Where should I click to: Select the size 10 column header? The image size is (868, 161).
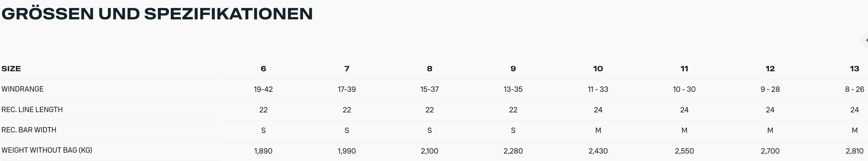pyautogui.click(x=598, y=69)
